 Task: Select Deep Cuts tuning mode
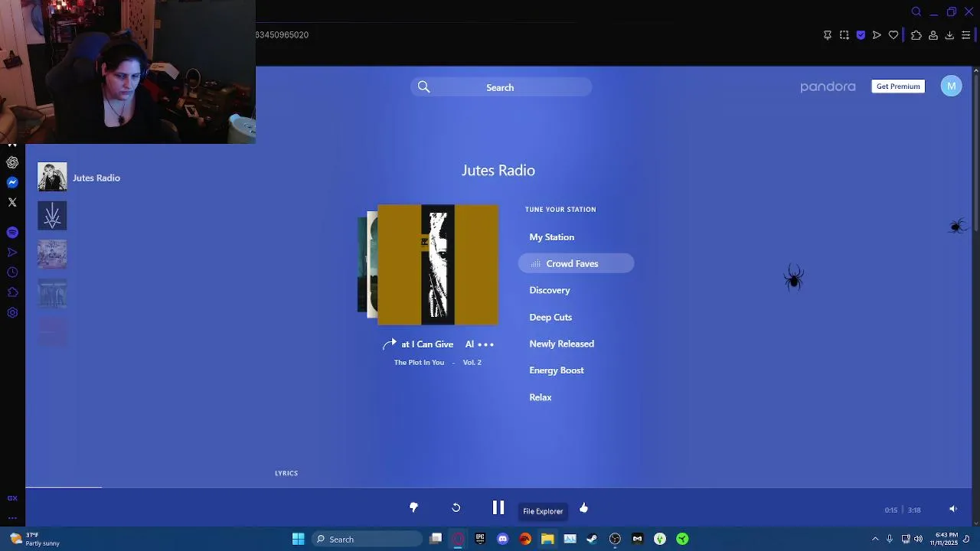click(550, 317)
